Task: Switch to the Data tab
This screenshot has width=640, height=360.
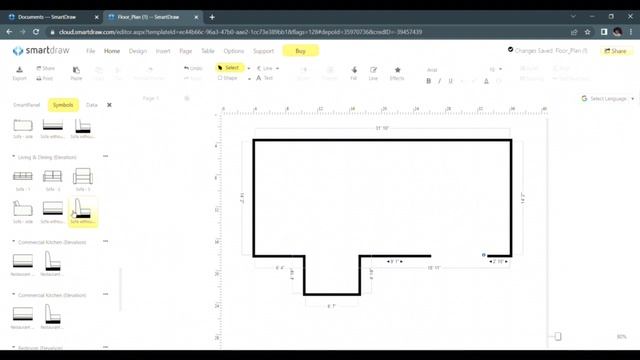Action: point(92,105)
